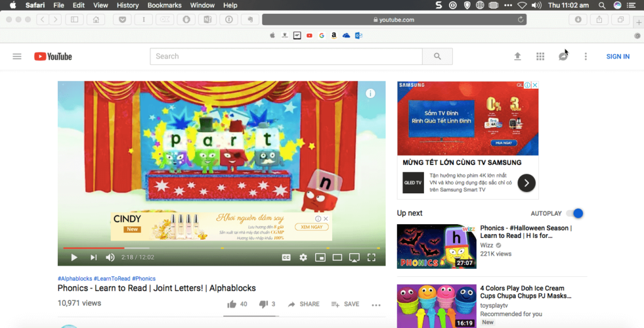Switch to theater mode

pyautogui.click(x=337, y=257)
